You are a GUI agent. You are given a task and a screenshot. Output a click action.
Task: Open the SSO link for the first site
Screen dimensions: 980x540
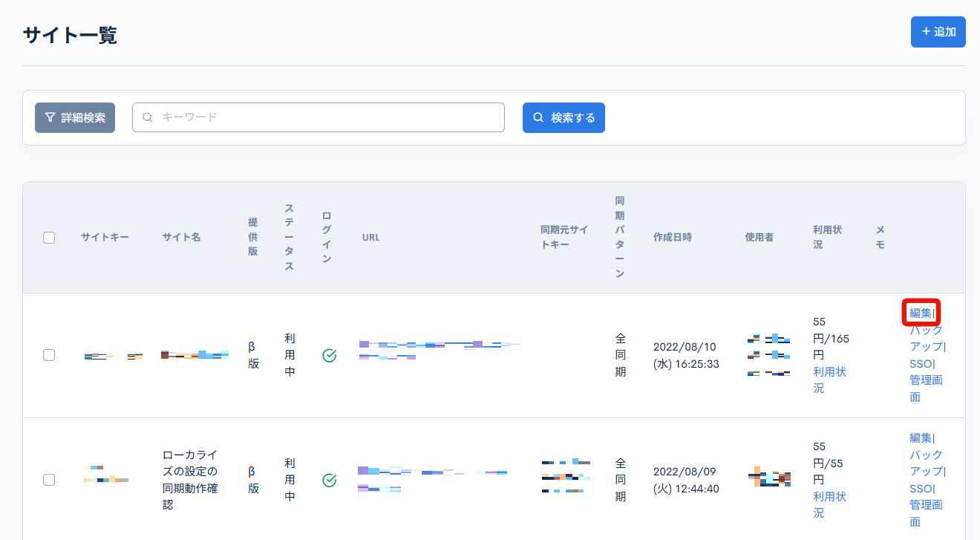919,363
